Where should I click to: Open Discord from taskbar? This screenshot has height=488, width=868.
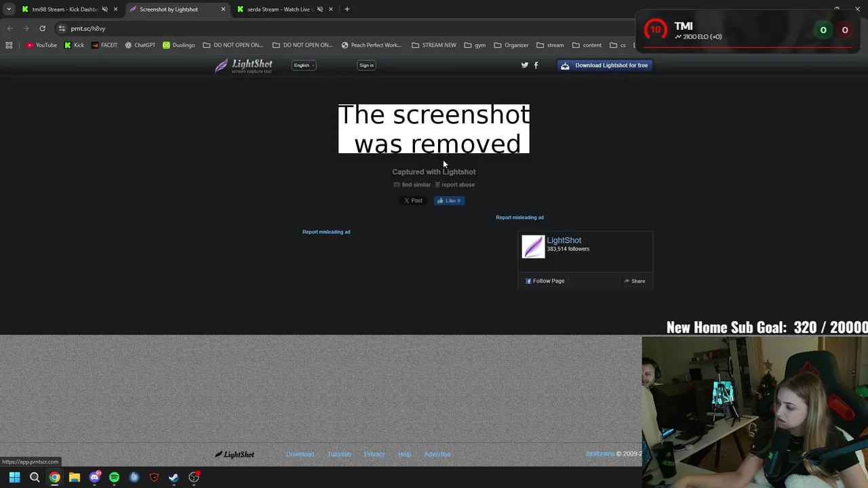(x=94, y=477)
